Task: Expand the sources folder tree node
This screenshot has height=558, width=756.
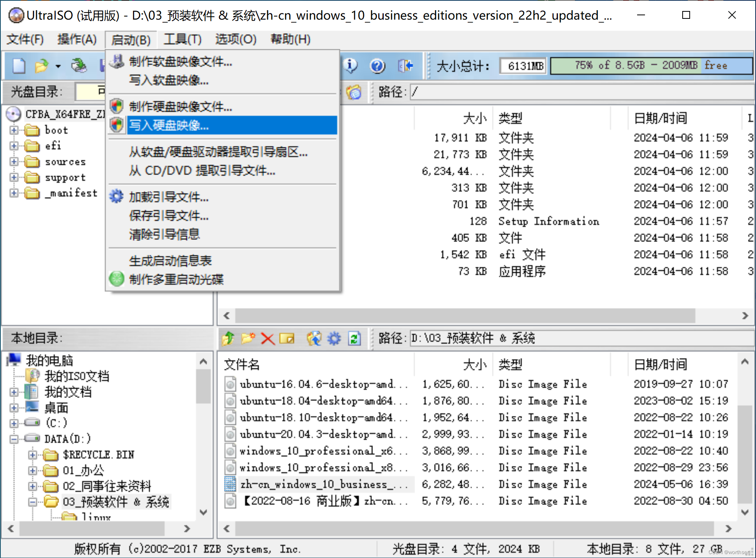Action: [x=14, y=162]
